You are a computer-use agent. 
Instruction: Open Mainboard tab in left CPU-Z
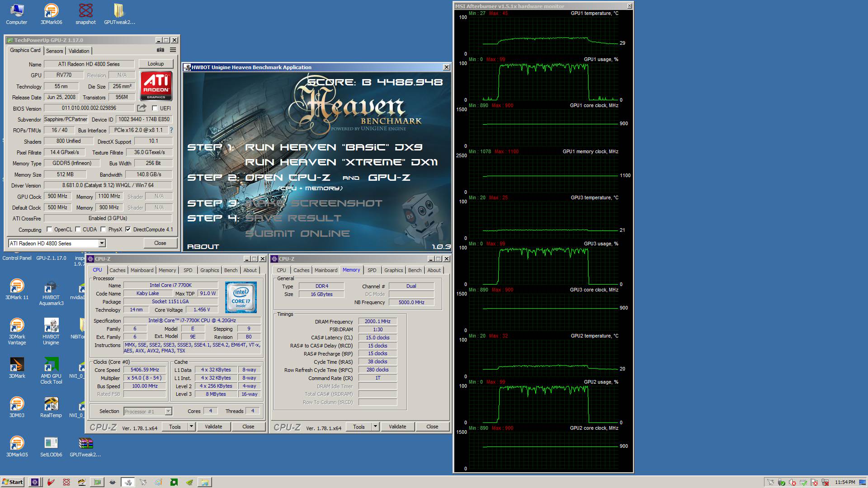142,270
